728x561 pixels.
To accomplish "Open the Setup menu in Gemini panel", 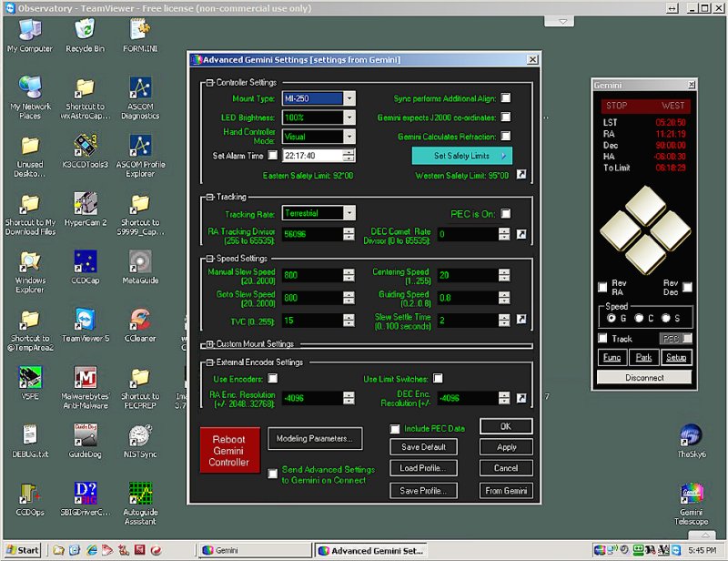I will pos(676,357).
